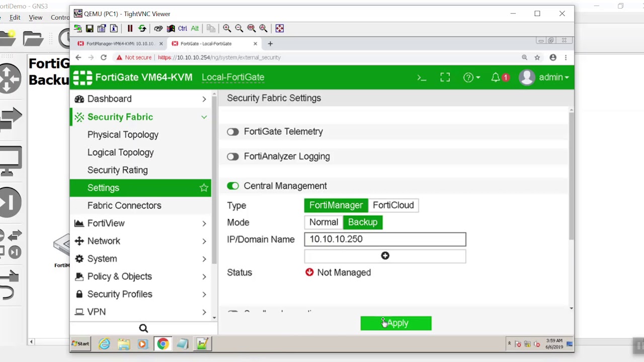Refresh the TightVNC screen
Image resolution: width=644 pixels, height=362 pixels.
142,29
